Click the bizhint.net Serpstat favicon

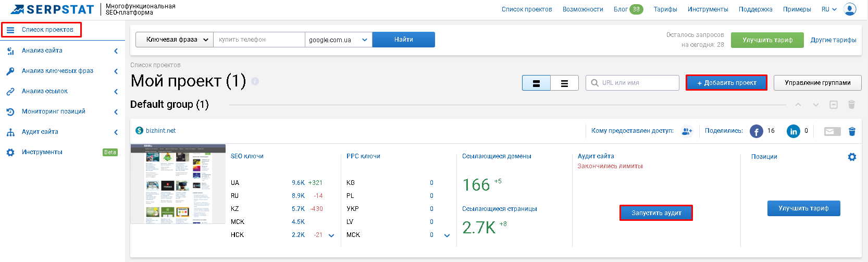[139, 131]
